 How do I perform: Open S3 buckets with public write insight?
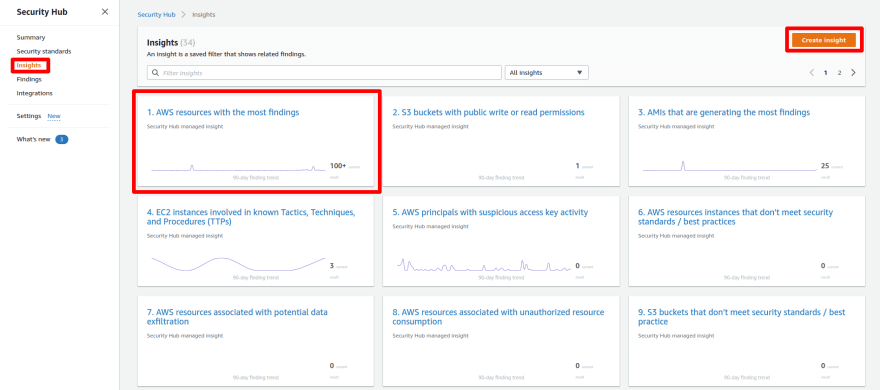488,112
